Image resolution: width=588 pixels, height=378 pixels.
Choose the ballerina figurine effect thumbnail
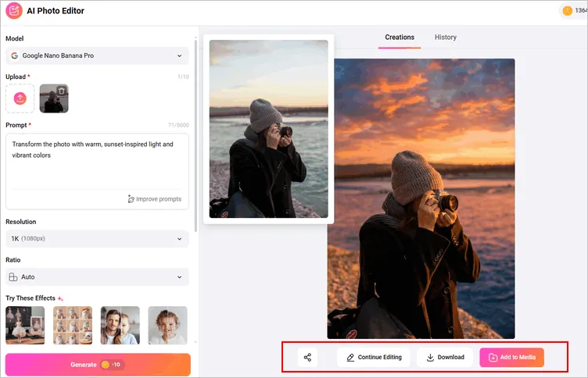pos(25,325)
